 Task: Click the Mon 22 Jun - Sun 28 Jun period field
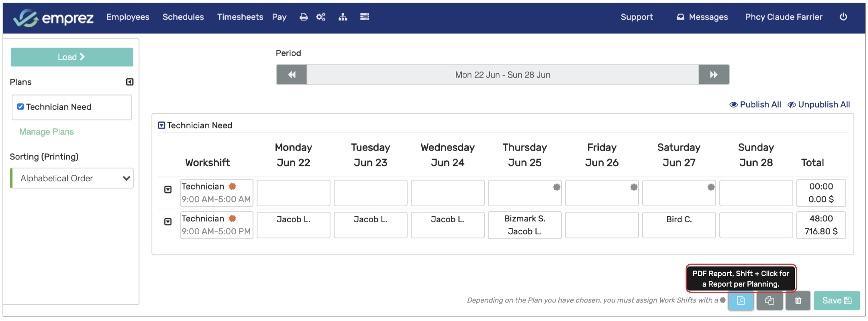tap(503, 74)
